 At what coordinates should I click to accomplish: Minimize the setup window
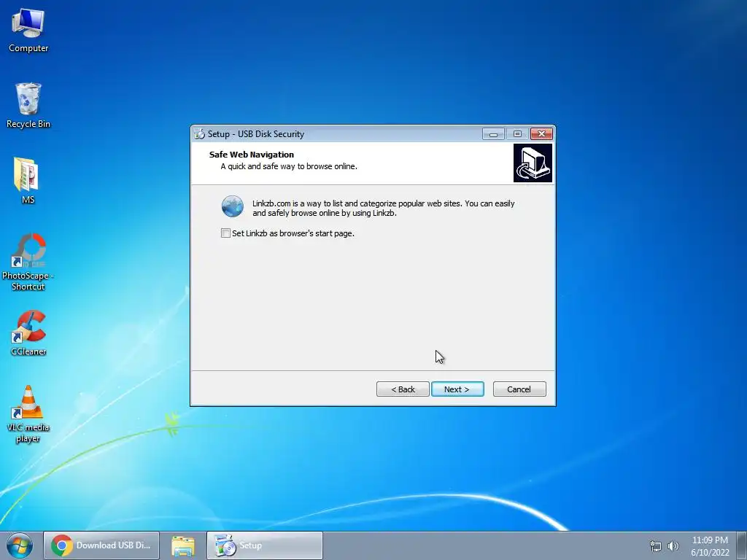[493, 134]
